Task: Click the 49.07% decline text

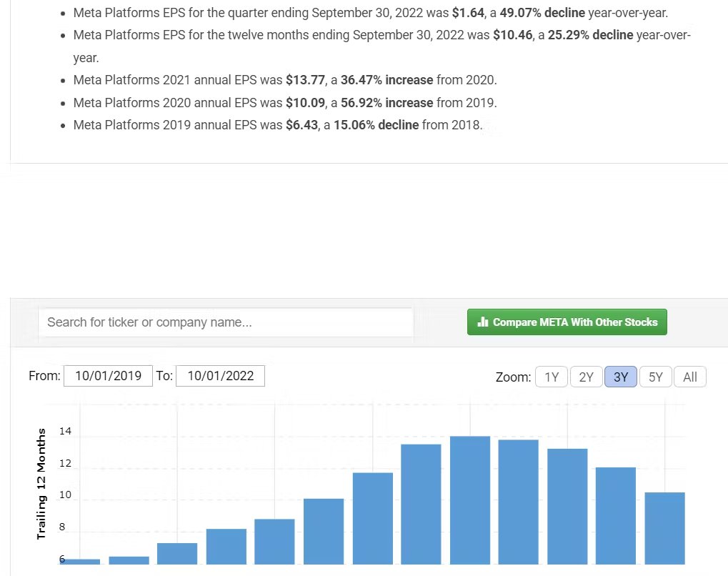Action: coord(542,13)
